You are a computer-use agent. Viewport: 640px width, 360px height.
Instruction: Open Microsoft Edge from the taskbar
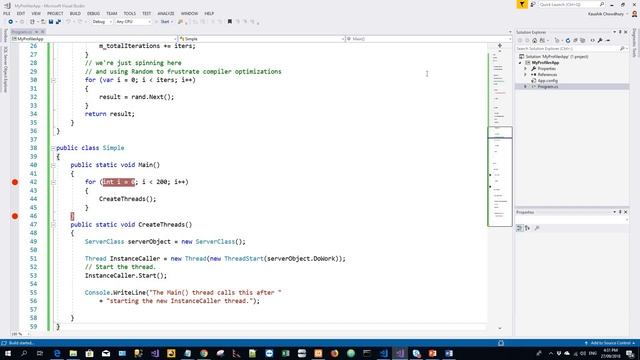[57, 353]
